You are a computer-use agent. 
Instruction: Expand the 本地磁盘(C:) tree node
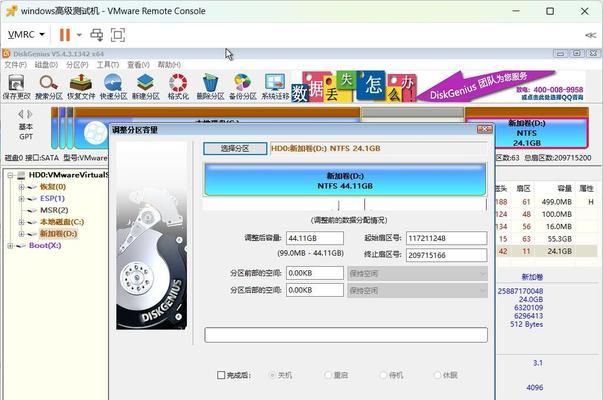coord(22,222)
